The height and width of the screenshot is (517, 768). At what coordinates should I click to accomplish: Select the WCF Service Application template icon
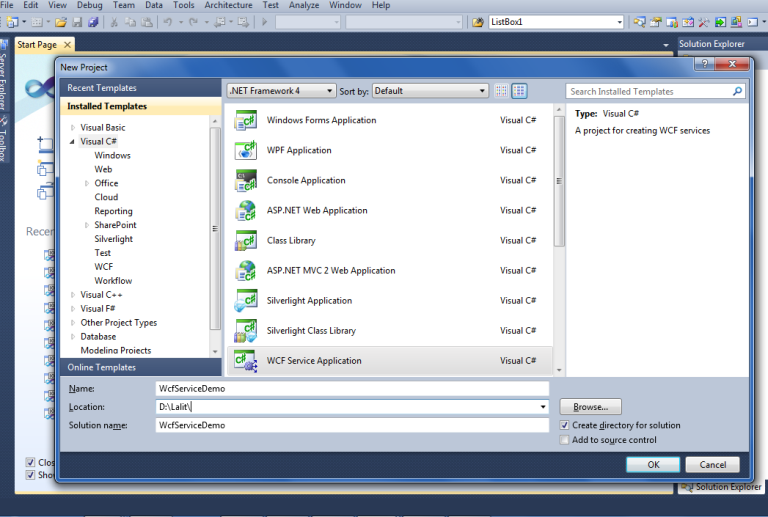coord(245,361)
